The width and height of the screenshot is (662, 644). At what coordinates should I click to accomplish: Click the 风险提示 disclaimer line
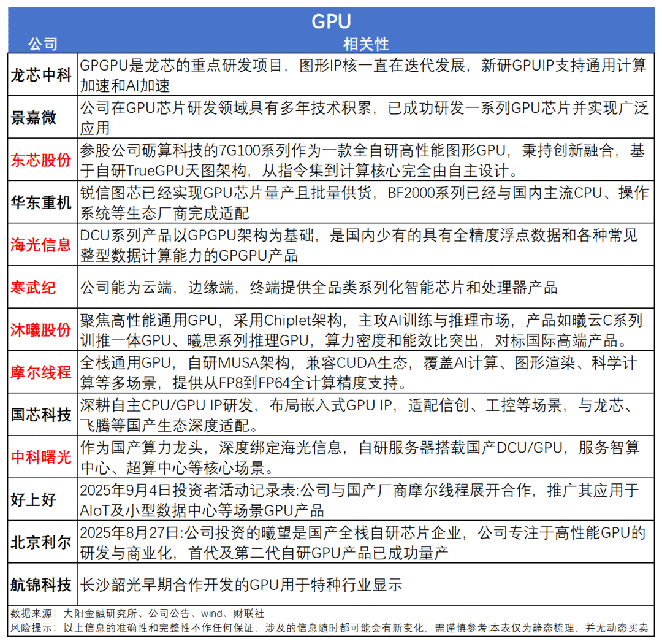(329, 628)
